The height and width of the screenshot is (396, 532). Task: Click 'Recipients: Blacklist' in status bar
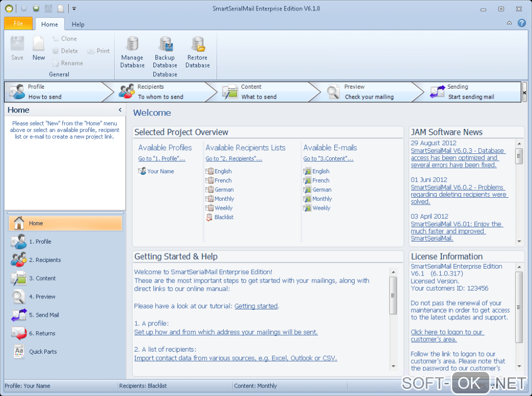pyautogui.click(x=143, y=386)
